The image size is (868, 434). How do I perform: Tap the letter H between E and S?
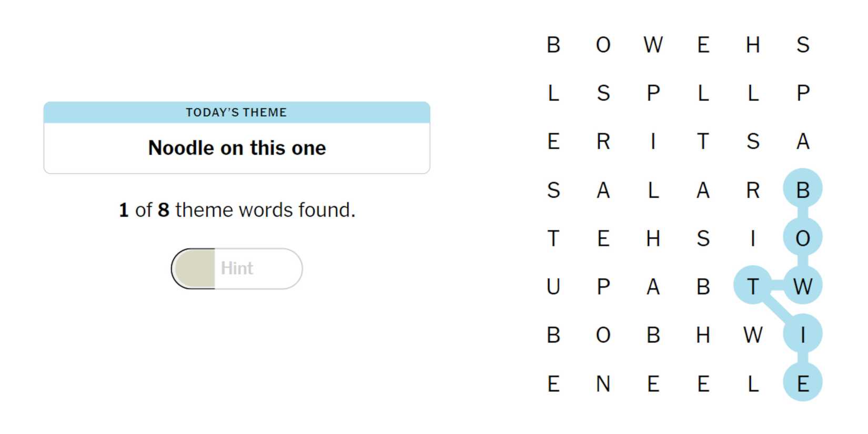click(x=653, y=238)
